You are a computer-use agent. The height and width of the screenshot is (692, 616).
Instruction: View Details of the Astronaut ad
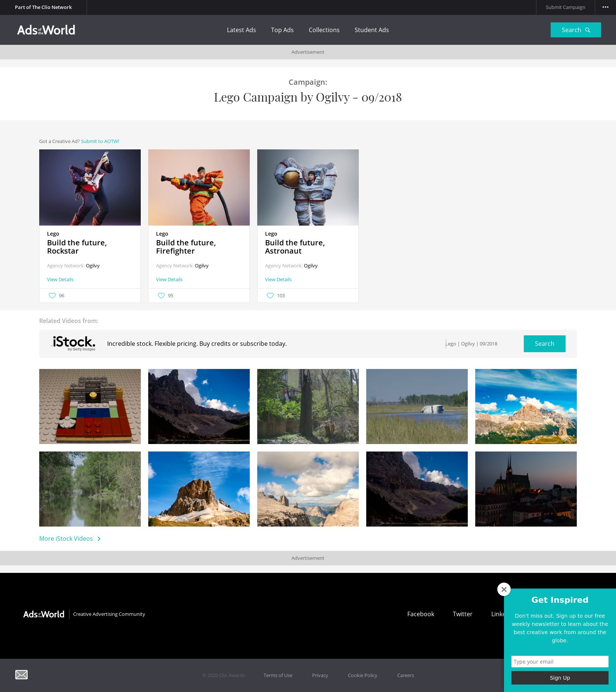(x=278, y=279)
